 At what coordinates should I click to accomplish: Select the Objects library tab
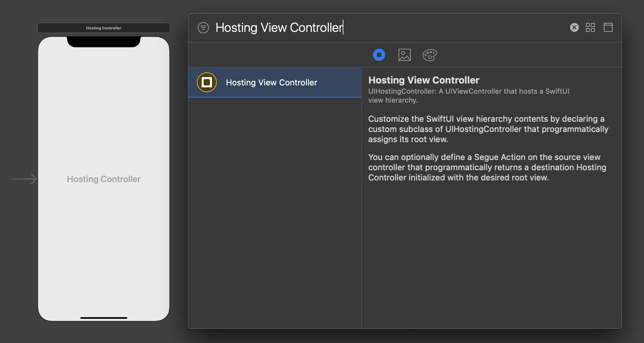(x=379, y=55)
